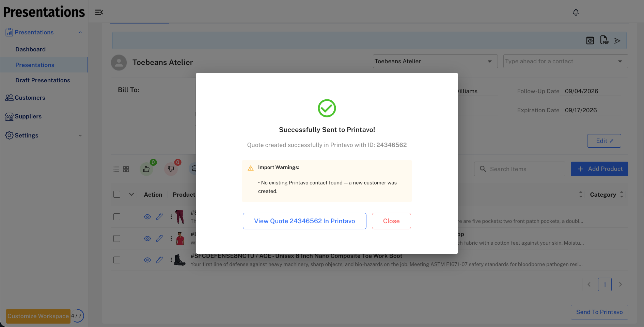The height and width of the screenshot is (327, 644).
Task: Toggle the select-all products checkbox
Action: click(117, 194)
